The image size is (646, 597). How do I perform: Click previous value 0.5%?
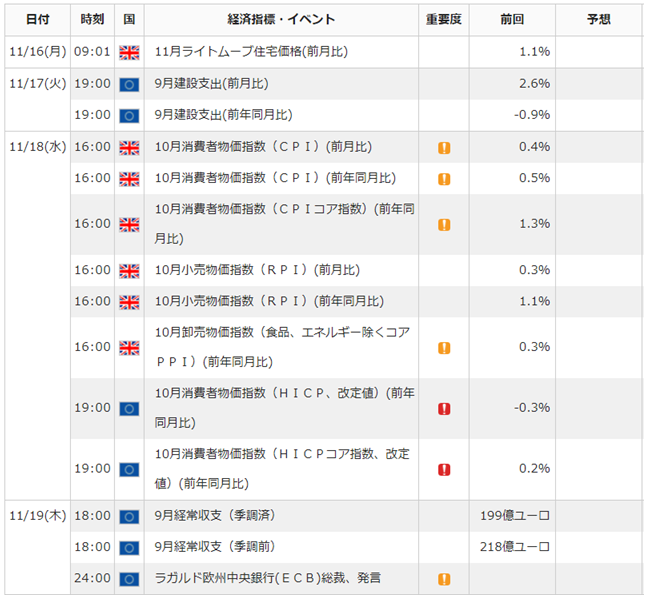tap(534, 178)
